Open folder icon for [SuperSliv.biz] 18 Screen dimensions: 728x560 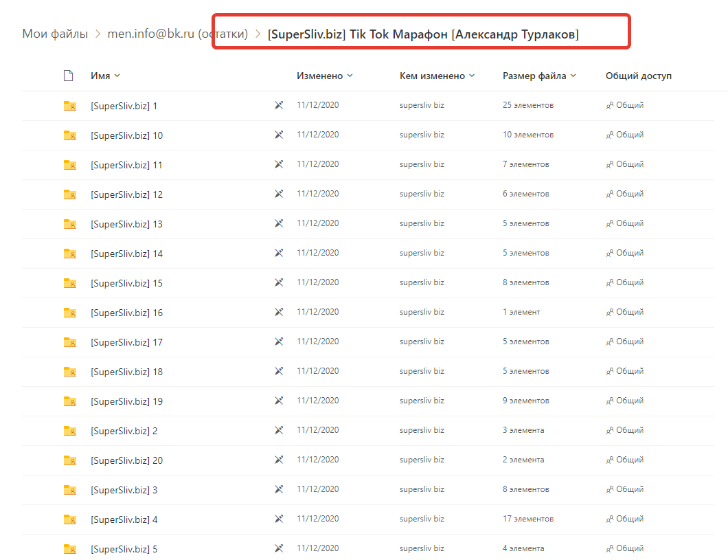70,372
